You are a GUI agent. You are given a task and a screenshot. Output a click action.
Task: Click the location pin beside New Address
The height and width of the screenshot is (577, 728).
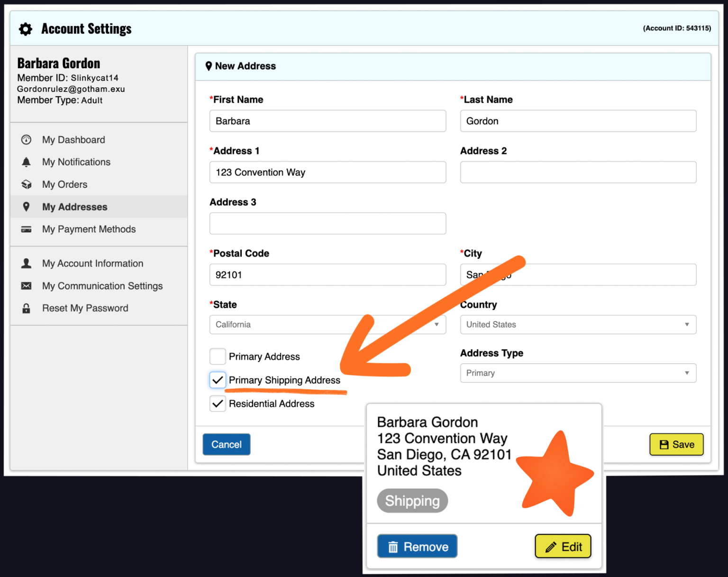click(209, 66)
